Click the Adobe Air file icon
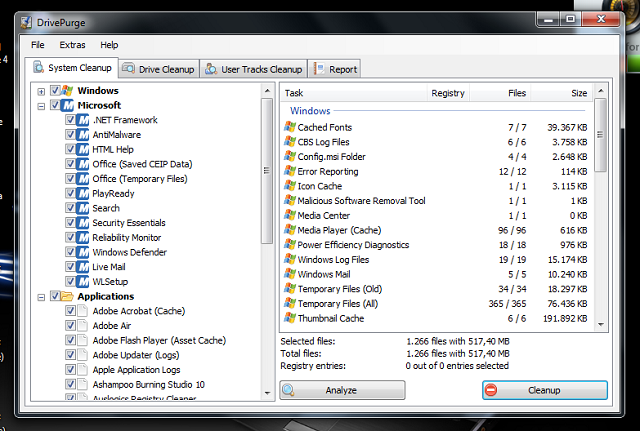This screenshot has width=640, height=431. (x=83, y=326)
